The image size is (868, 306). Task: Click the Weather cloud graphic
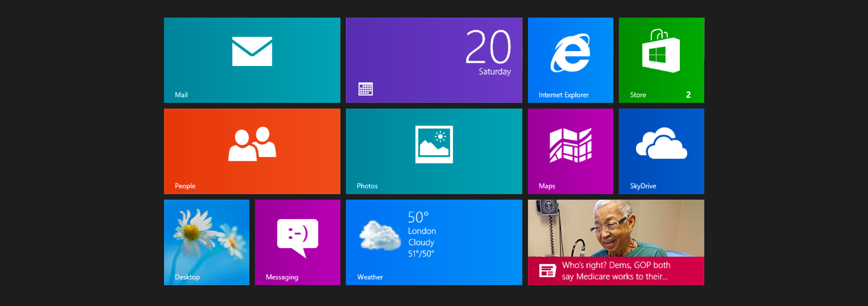point(380,235)
